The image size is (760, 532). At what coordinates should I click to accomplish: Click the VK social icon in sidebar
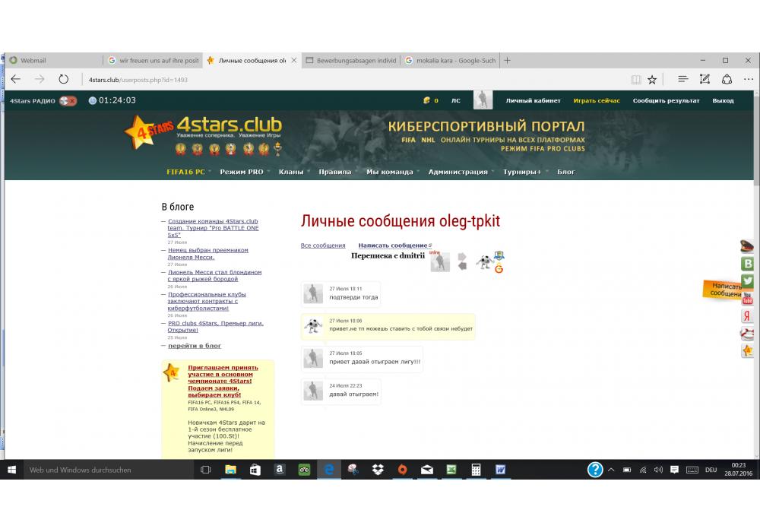748,264
